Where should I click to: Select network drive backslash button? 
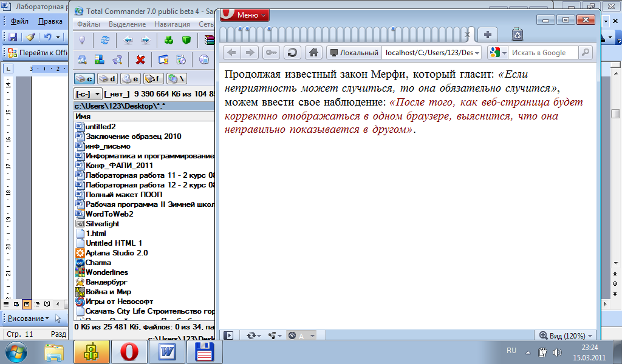177,79
